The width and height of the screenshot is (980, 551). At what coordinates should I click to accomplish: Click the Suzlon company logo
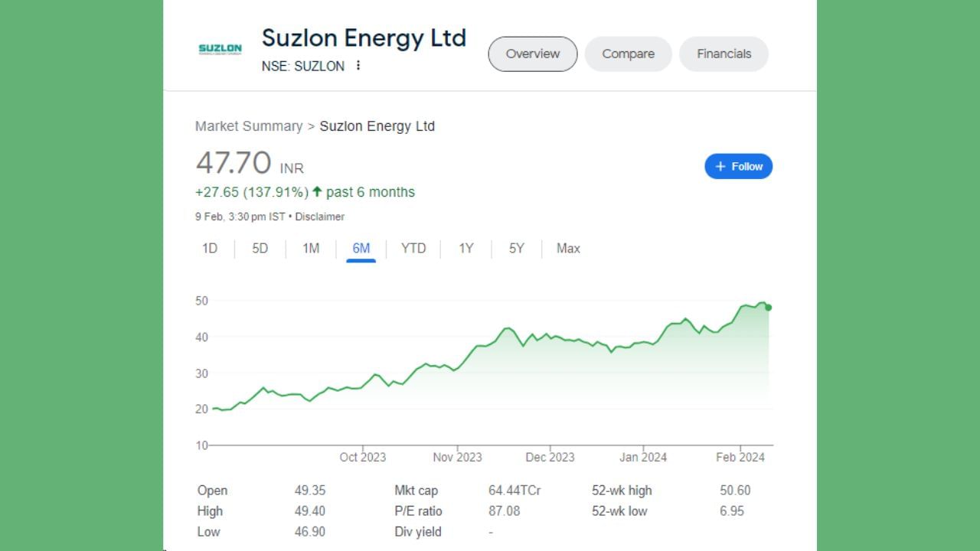point(220,50)
